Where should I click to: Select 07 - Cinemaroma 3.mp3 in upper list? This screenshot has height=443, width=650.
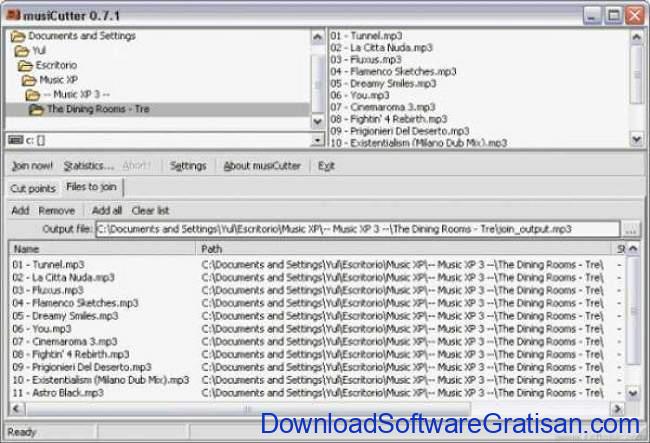click(383, 107)
